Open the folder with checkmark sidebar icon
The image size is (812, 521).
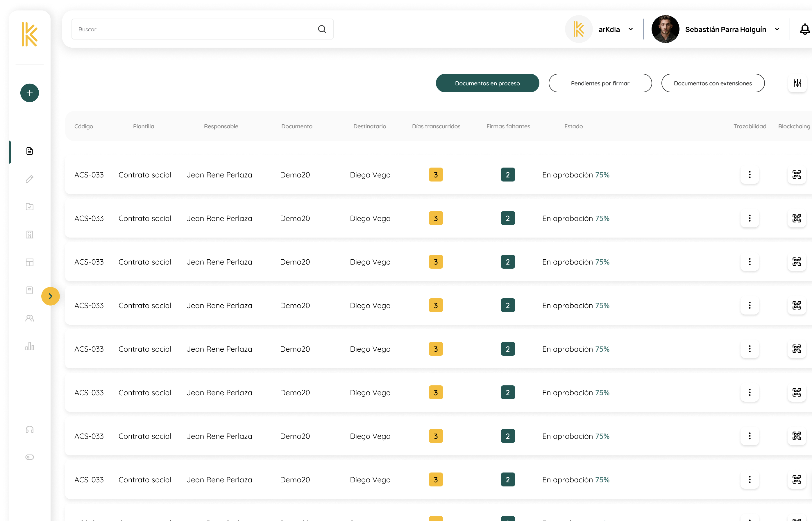point(29,207)
